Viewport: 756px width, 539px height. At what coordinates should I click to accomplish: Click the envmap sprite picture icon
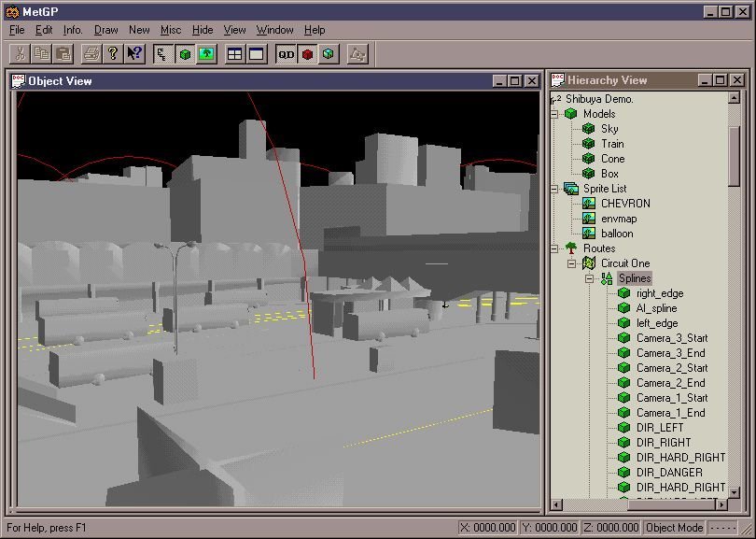click(x=588, y=219)
